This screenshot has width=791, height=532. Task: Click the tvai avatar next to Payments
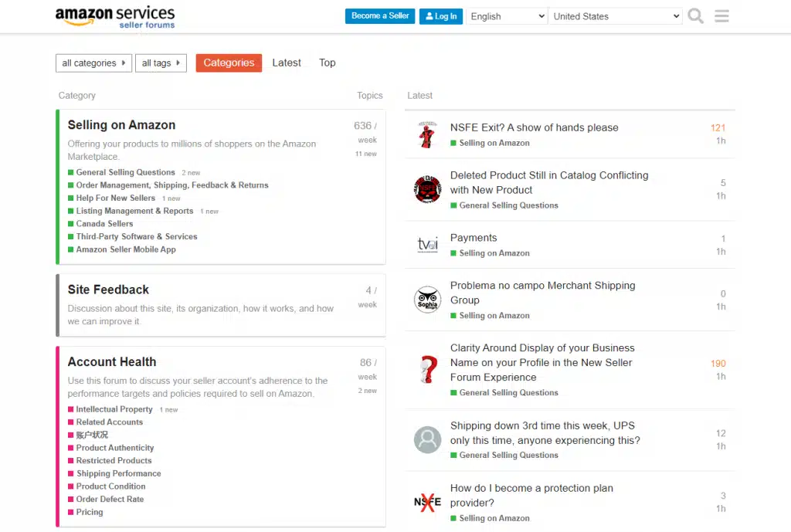coord(427,245)
